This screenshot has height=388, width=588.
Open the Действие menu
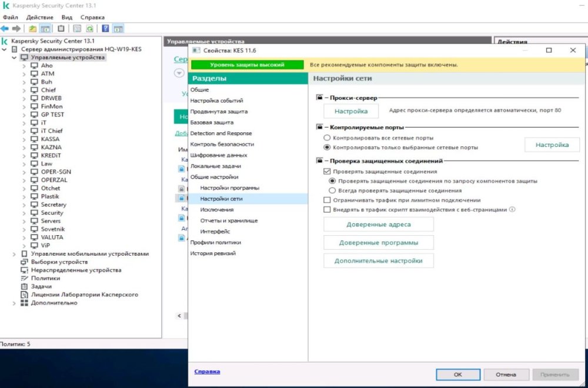pos(40,17)
